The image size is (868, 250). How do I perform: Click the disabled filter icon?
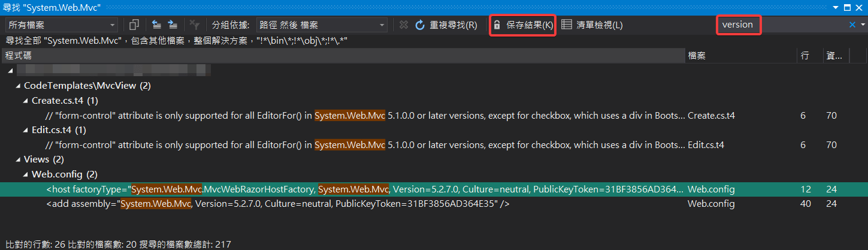194,25
